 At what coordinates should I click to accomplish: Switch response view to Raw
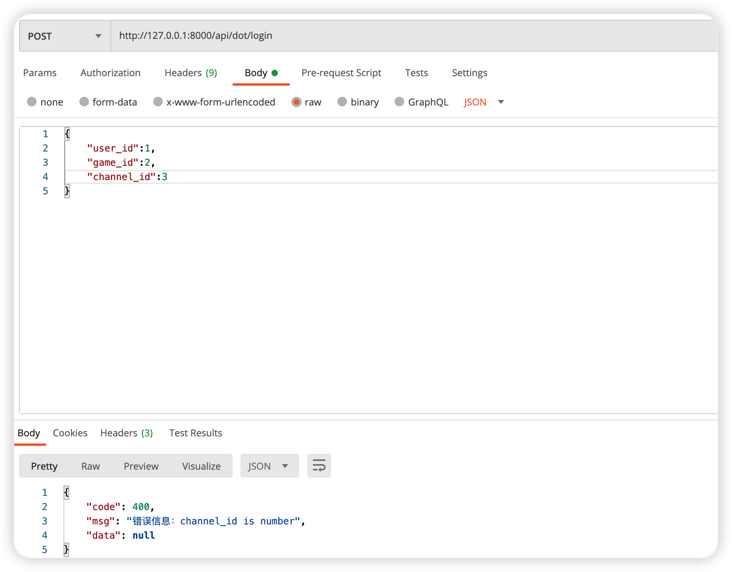coord(90,466)
